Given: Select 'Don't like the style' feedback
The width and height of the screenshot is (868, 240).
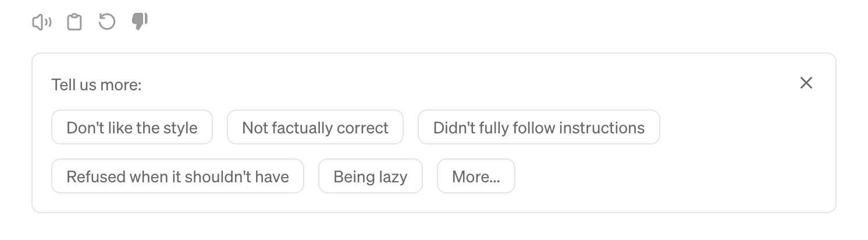Looking at the screenshot, I should click(132, 128).
